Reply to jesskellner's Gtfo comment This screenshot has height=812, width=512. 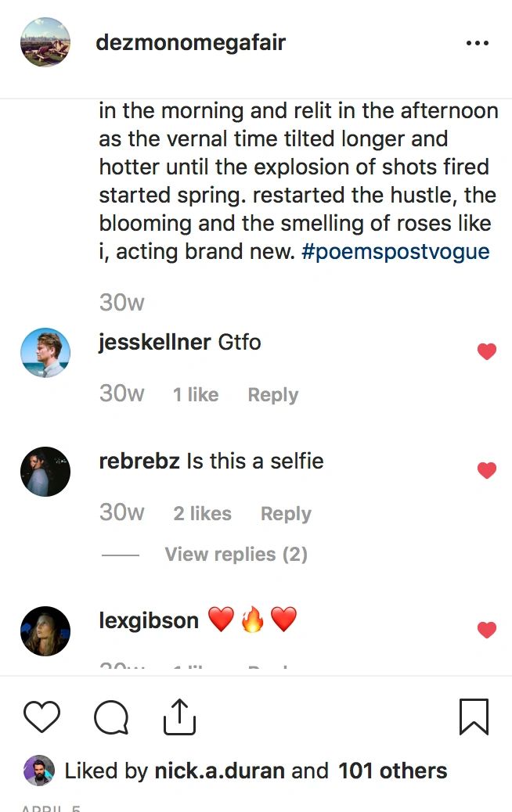pyautogui.click(x=272, y=395)
